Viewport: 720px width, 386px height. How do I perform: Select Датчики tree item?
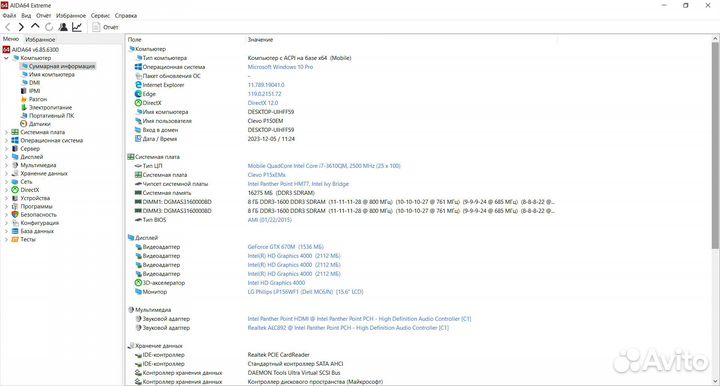tap(35, 124)
